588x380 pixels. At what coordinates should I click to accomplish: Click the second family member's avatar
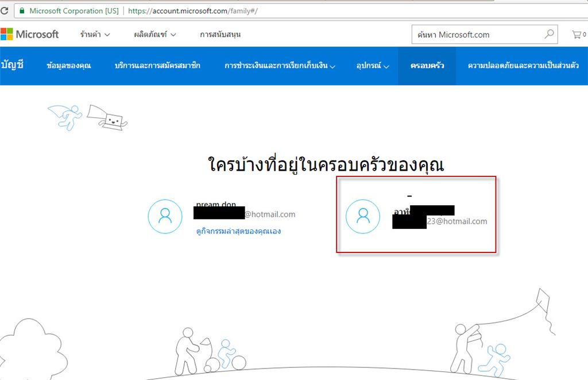363,216
